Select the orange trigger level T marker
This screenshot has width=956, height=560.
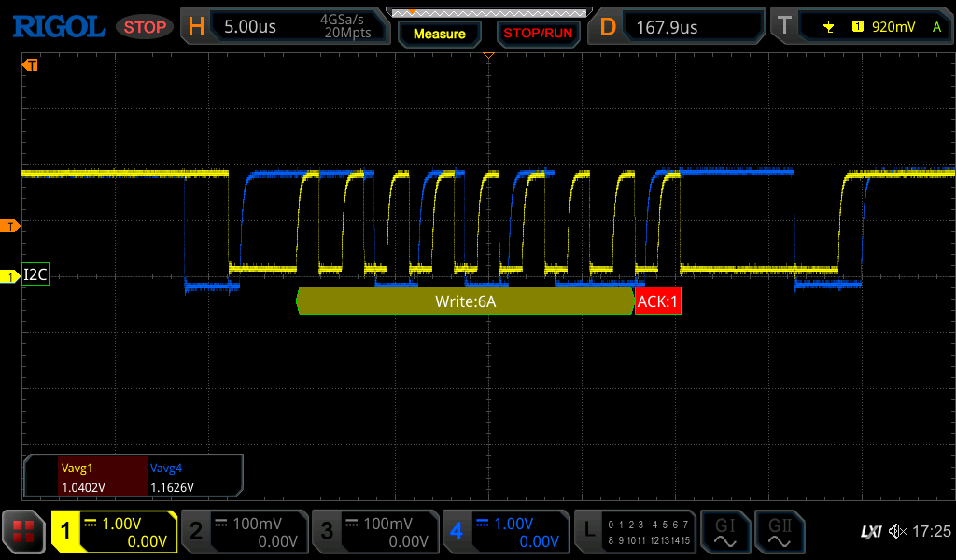[10, 226]
